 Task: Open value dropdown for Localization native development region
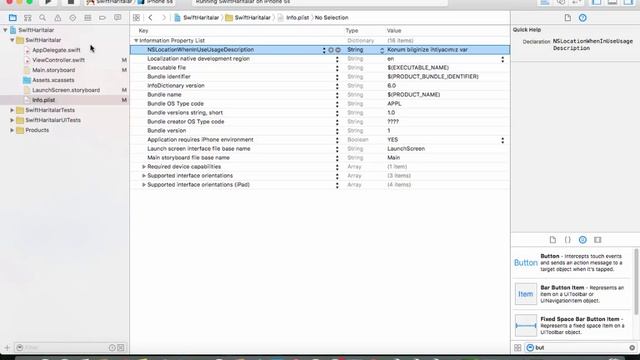(502, 59)
